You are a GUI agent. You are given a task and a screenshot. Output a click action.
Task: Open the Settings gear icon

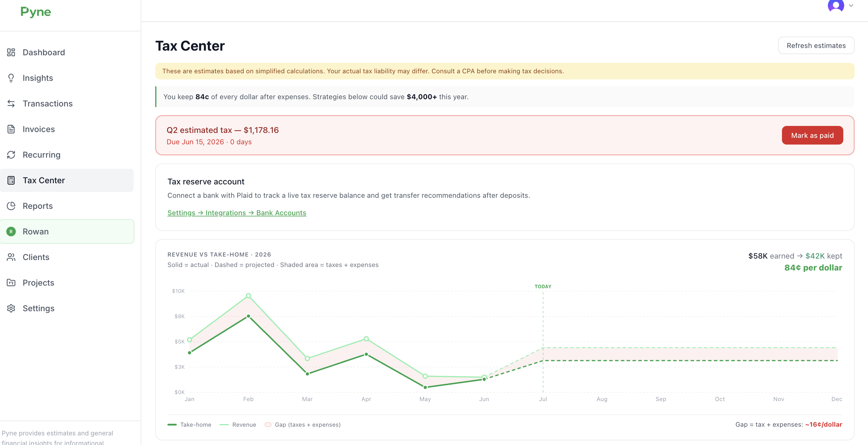(11, 309)
